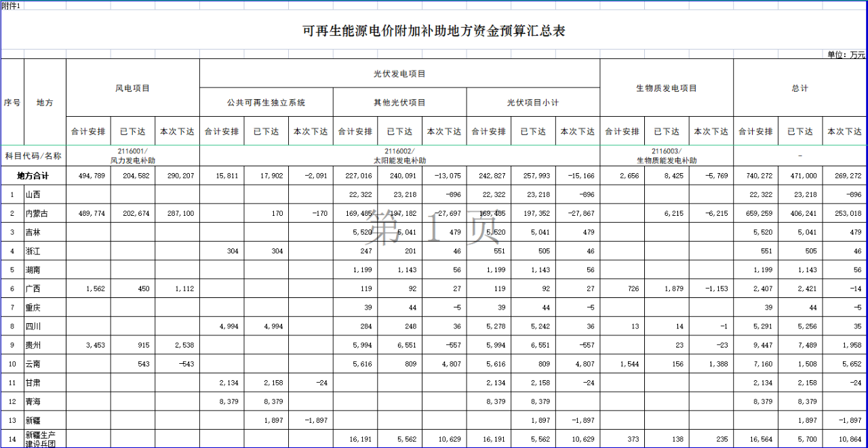This screenshot has width=868, height=448.
Task: Click the value -13,075
Action: tap(447, 175)
